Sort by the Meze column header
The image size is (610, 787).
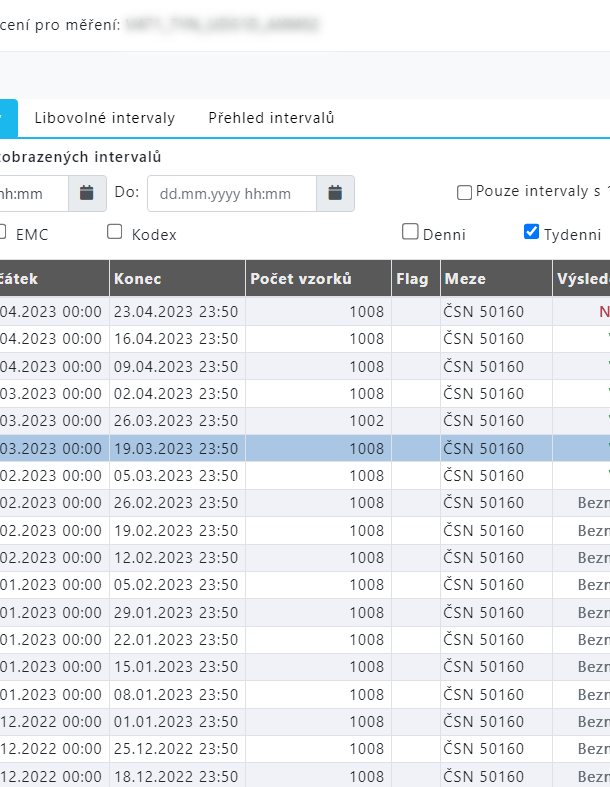(496, 279)
